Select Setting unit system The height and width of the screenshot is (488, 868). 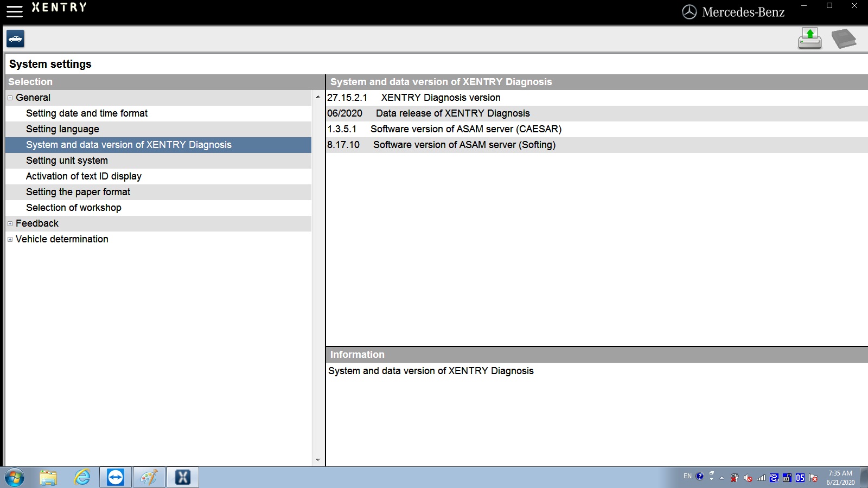(158, 160)
